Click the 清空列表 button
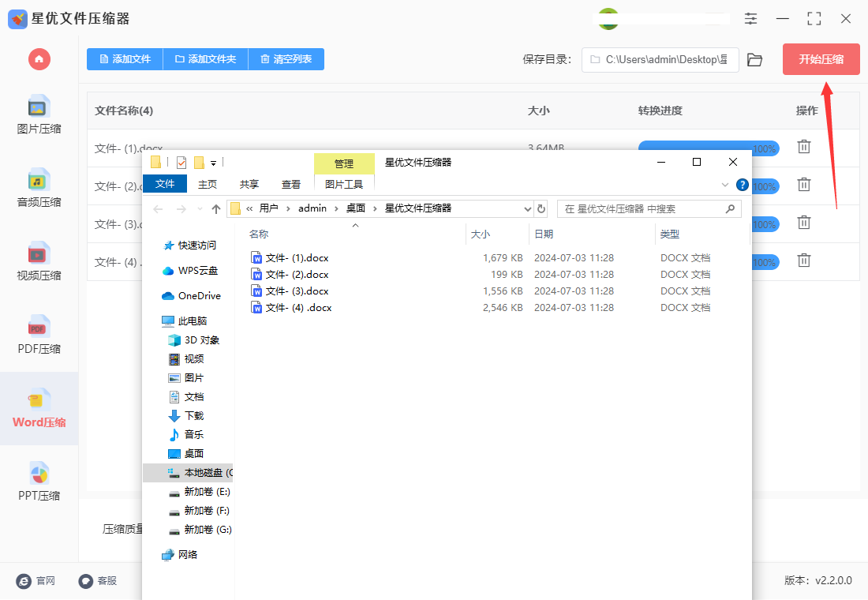 coord(286,58)
